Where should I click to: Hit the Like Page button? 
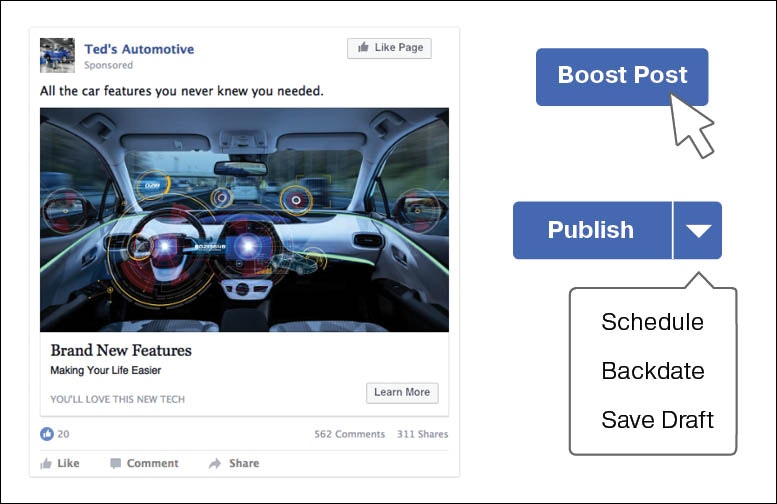(390, 48)
